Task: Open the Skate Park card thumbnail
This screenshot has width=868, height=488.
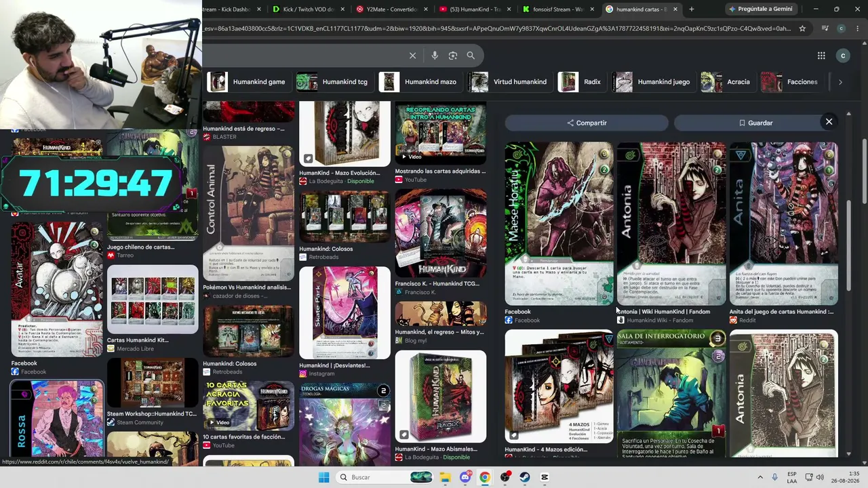Action: (x=344, y=312)
